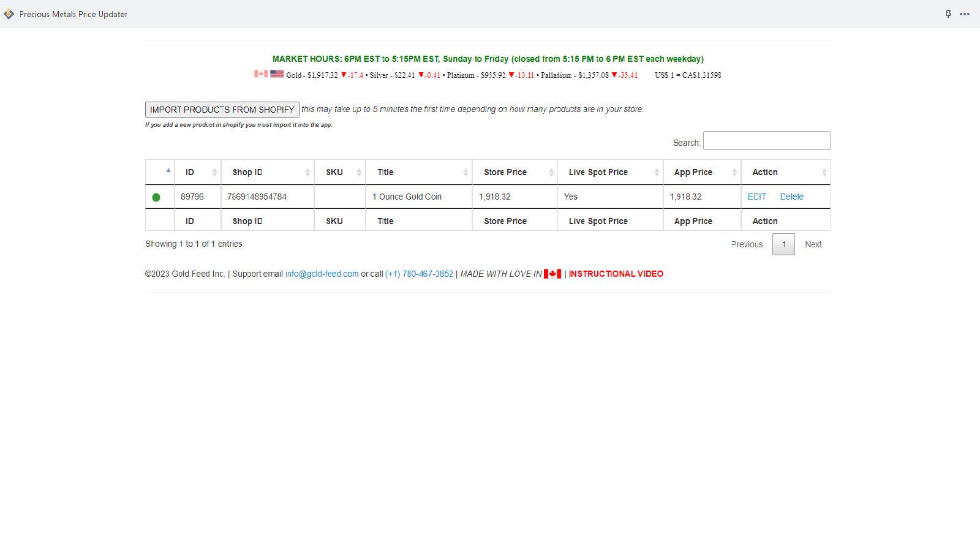Sort the ID column using its arrows
The height and width of the screenshot is (551, 980).
click(215, 171)
